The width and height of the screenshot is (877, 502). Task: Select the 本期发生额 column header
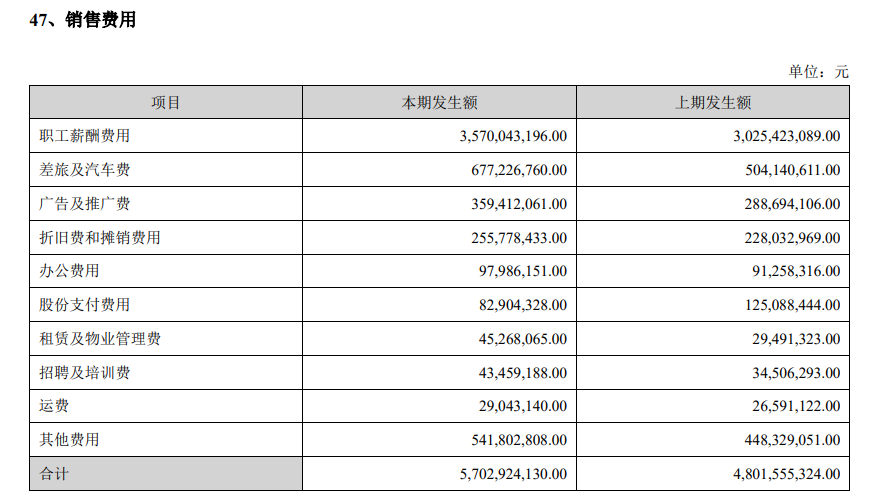coord(439,103)
